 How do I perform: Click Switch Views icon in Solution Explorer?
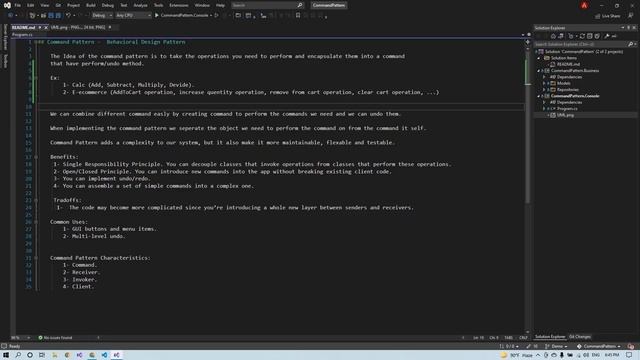click(561, 36)
